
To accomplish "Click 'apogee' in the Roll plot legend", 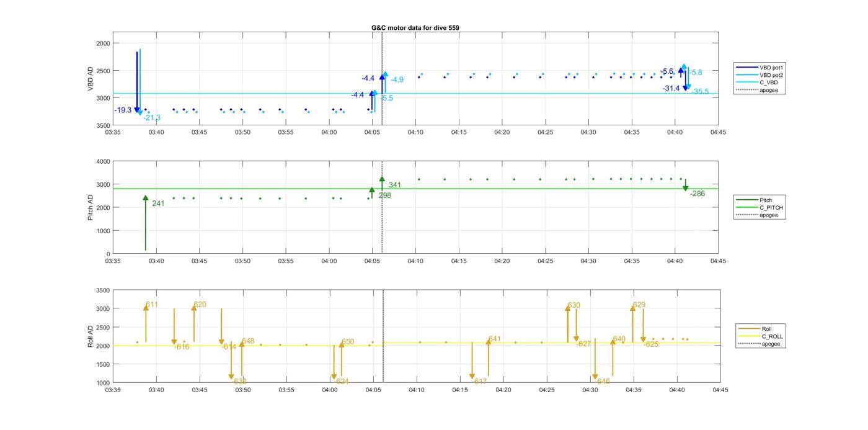I will point(771,344).
